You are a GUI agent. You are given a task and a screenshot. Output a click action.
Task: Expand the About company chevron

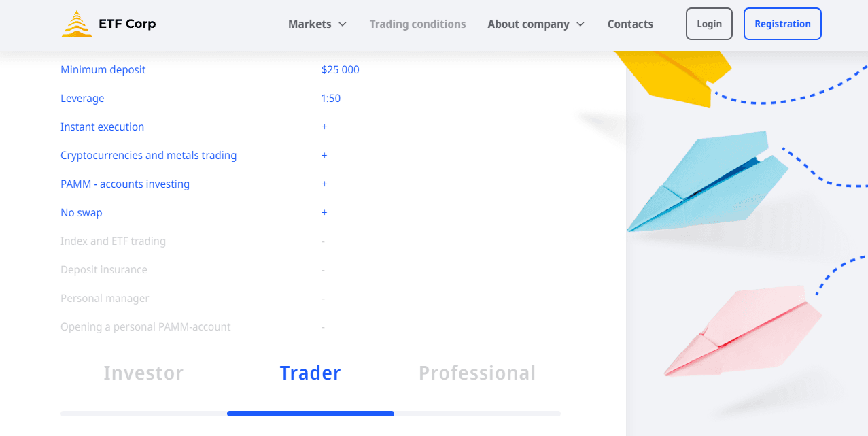coord(580,24)
